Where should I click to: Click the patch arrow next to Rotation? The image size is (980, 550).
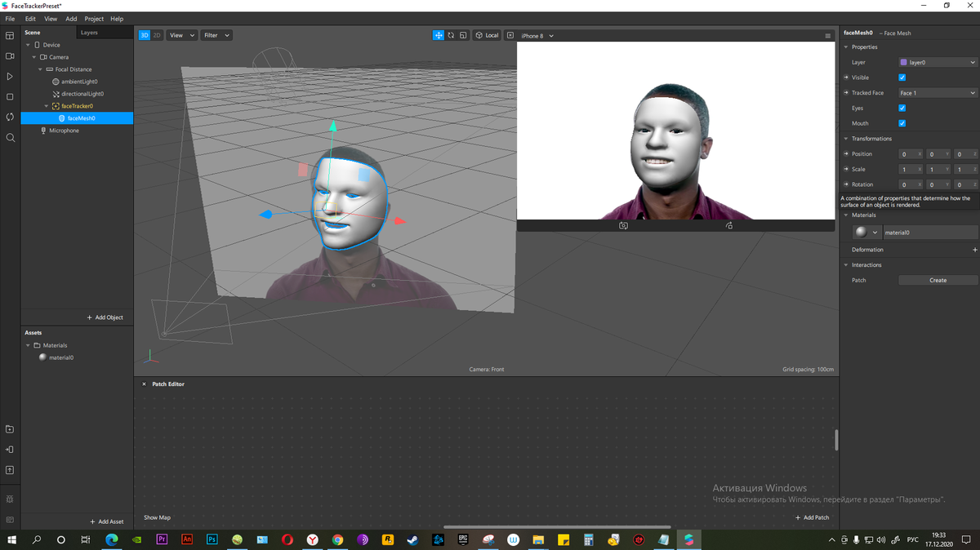tap(845, 184)
